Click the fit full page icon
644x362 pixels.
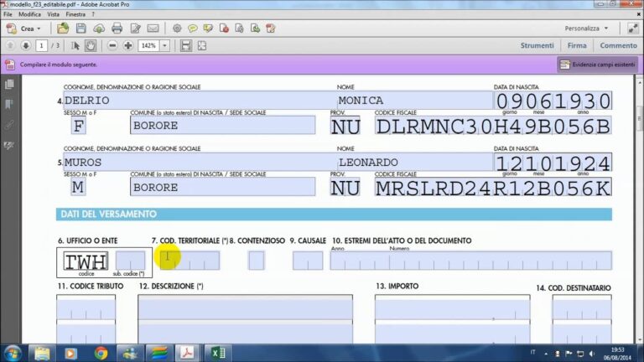tap(202, 45)
